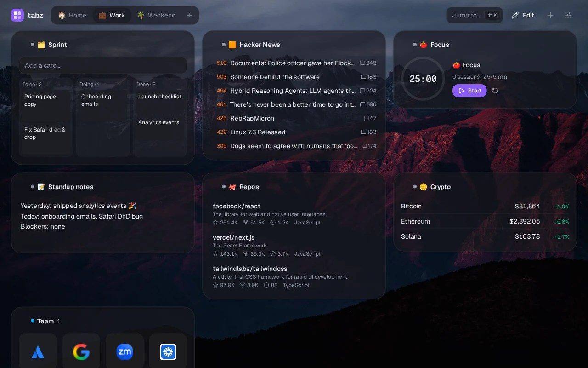Select the Work tab
Viewport: 588px width, 368px height.
(112, 15)
